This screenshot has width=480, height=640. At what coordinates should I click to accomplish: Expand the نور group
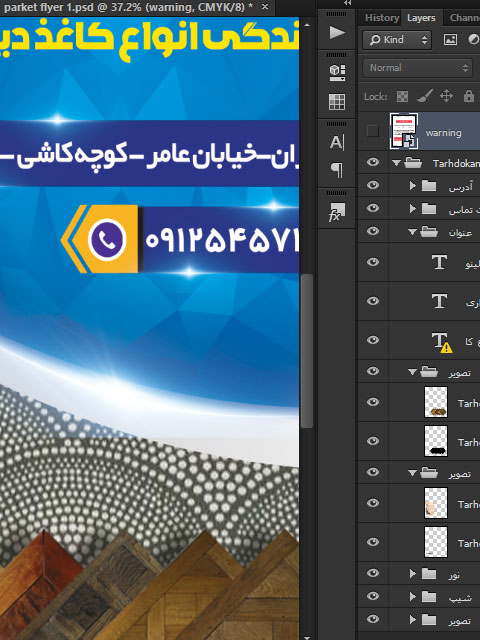tap(412, 573)
